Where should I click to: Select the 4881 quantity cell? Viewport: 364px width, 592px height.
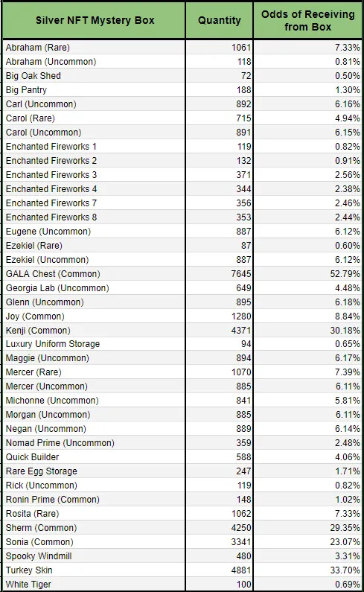click(x=220, y=570)
